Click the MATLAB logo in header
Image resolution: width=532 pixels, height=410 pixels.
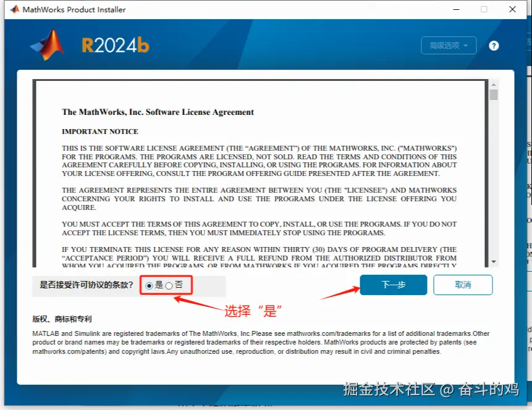[x=47, y=44]
